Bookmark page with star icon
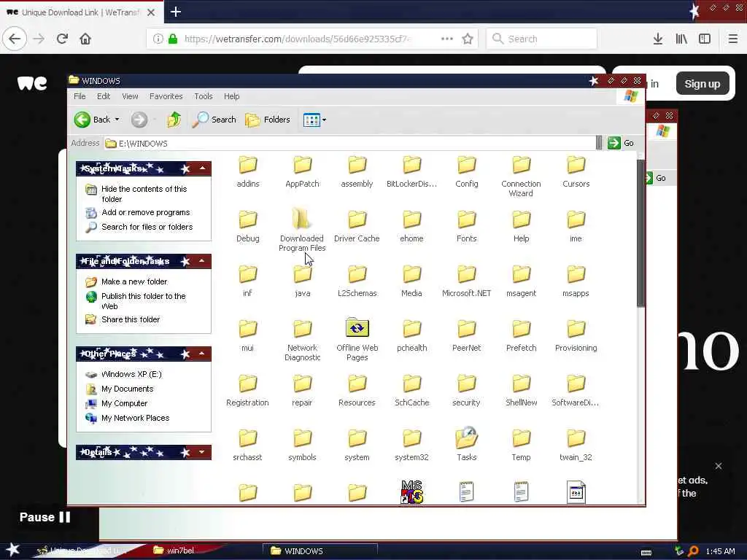This screenshot has width=747, height=560. pos(468,39)
